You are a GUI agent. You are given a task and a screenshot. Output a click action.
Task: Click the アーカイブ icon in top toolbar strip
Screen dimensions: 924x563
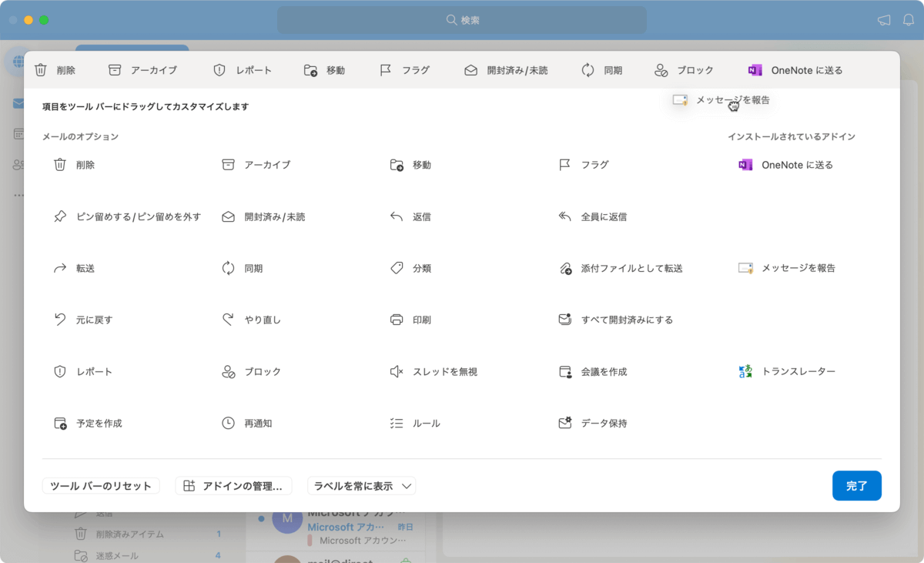point(115,70)
